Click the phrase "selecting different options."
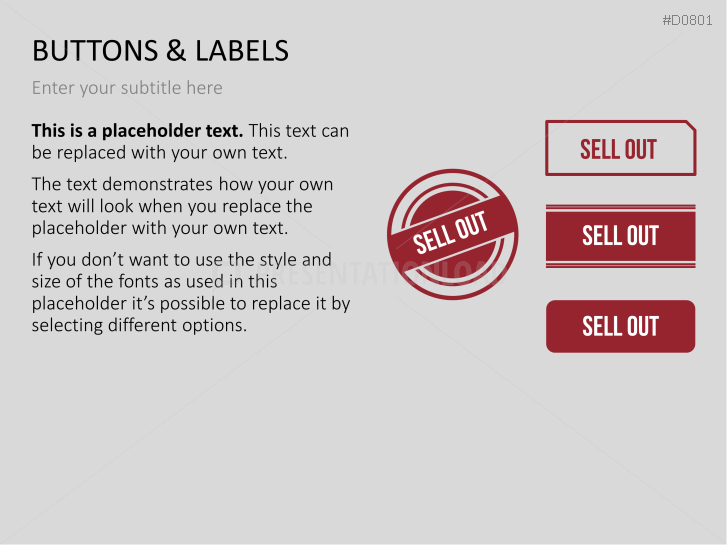This screenshot has height=545, width=727. click(x=139, y=325)
